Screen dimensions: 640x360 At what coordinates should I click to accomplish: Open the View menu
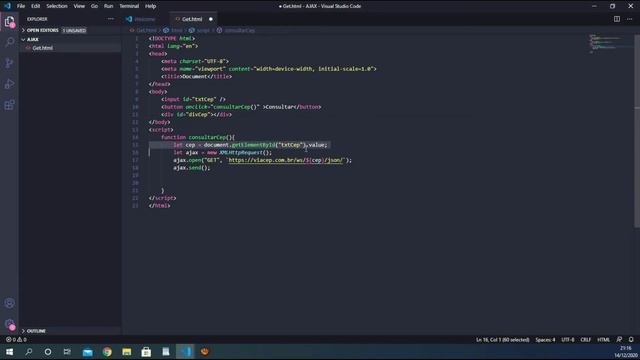point(79,6)
